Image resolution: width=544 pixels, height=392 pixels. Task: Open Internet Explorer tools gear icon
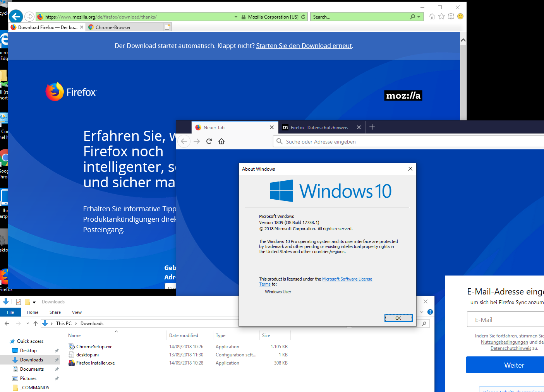451,17
